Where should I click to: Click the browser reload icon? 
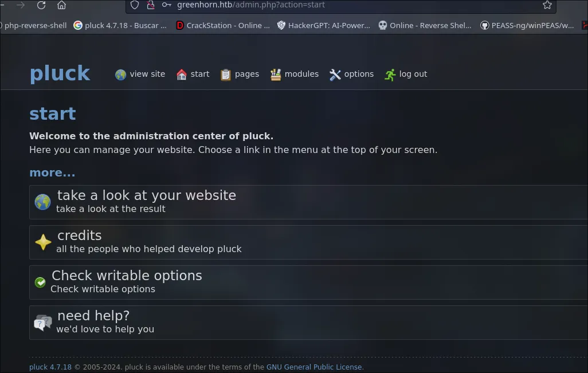pos(41,5)
